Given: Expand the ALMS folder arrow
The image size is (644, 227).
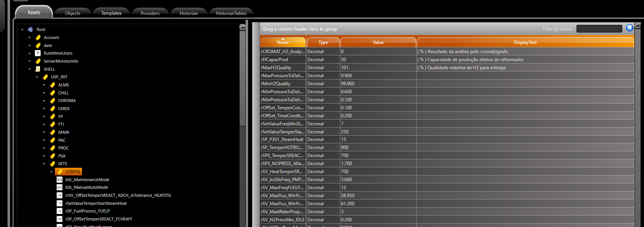Looking at the screenshot, I should 44,85.
